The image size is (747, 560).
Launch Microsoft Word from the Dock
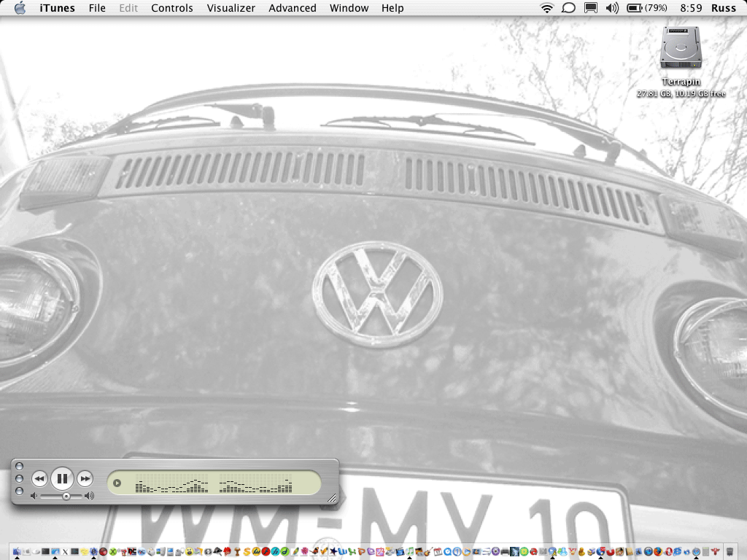coord(342,551)
